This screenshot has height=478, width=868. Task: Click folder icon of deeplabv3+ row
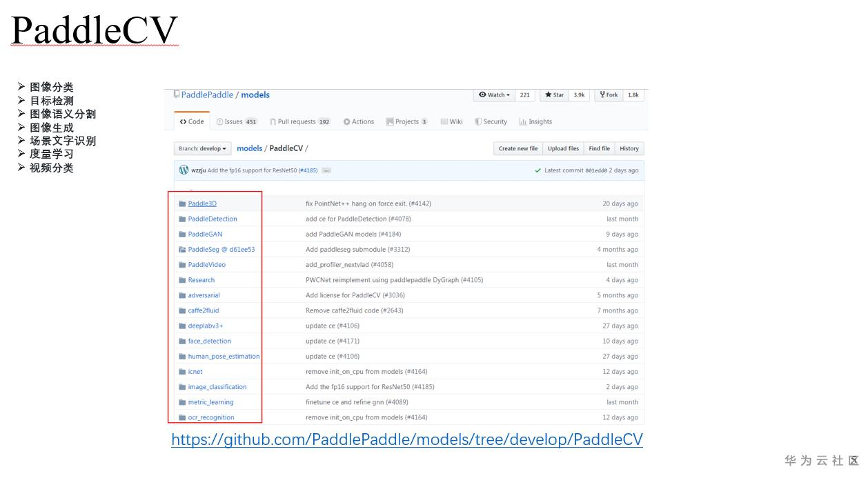pos(182,326)
